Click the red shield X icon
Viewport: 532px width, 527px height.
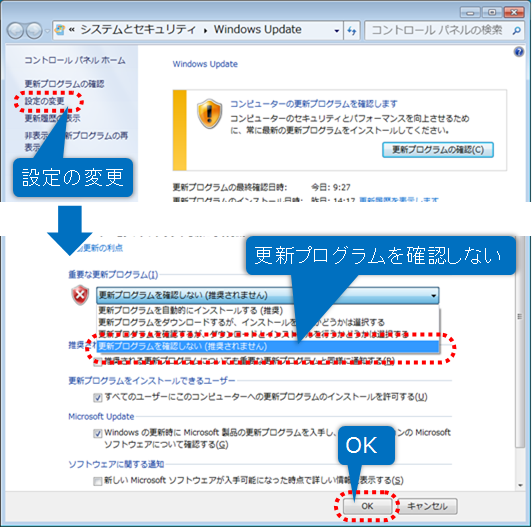[80, 295]
